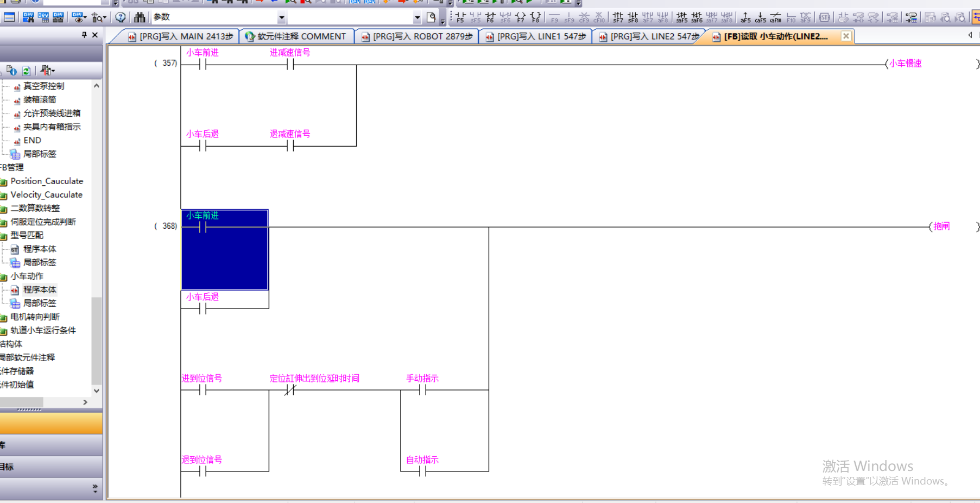Image resolution: width=980 pixels, height=503 pixels.
Task: Open the [PRG]写入 LINE1 547步 tab
Action: 536,36
